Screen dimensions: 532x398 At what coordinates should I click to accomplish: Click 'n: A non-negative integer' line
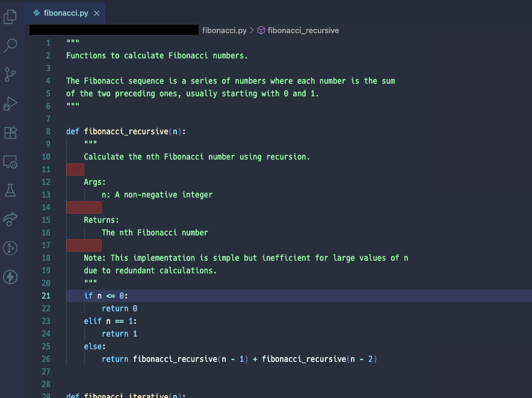(157, 194)
